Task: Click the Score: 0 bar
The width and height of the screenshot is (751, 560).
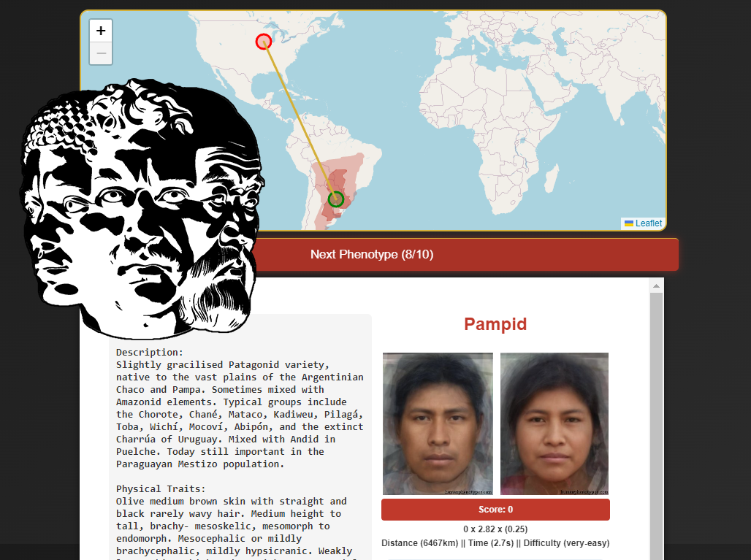Action: click(495, 510)
